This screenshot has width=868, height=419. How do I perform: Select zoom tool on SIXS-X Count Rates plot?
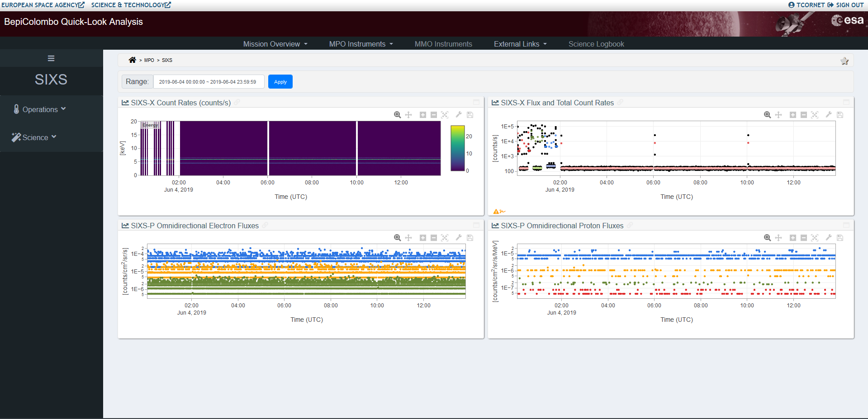click(397, 115)
